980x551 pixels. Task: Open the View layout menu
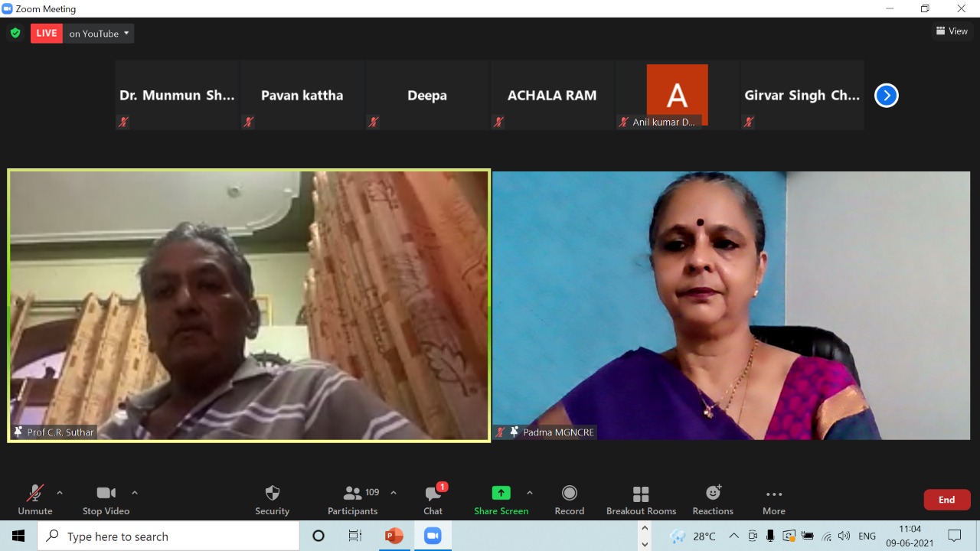click(x=952, y=31)
